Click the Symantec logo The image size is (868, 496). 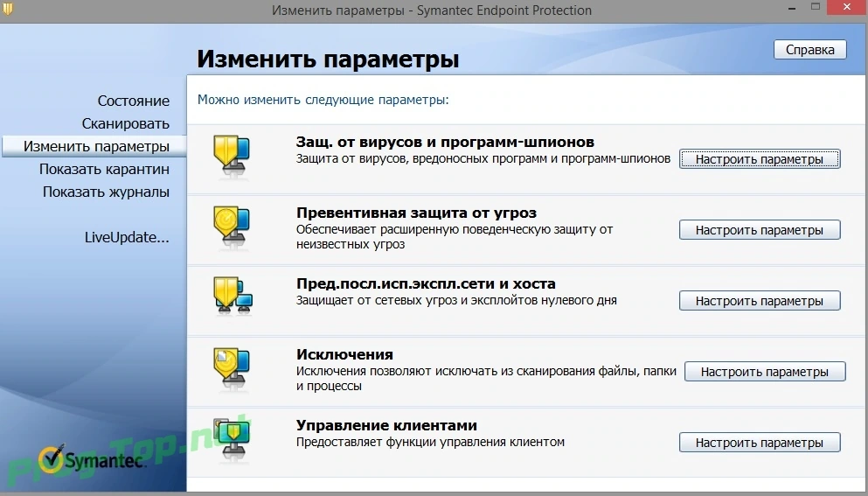(x=91, y=459)
